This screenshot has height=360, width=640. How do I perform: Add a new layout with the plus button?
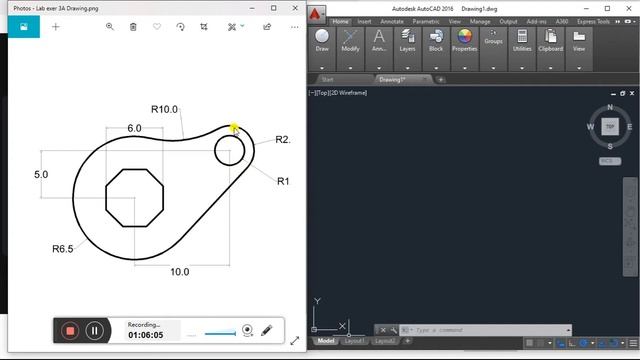click(x=407, y=341)
